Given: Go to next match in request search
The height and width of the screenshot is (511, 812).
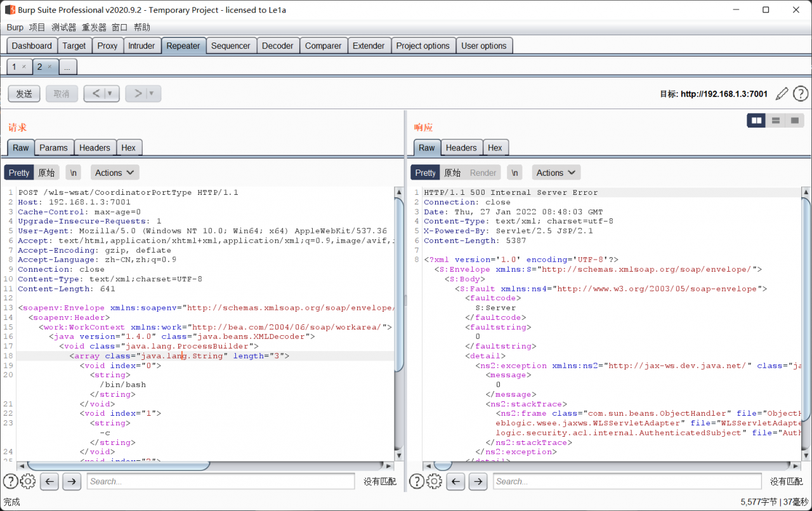Looking at the screenshot, I should 72,481.
